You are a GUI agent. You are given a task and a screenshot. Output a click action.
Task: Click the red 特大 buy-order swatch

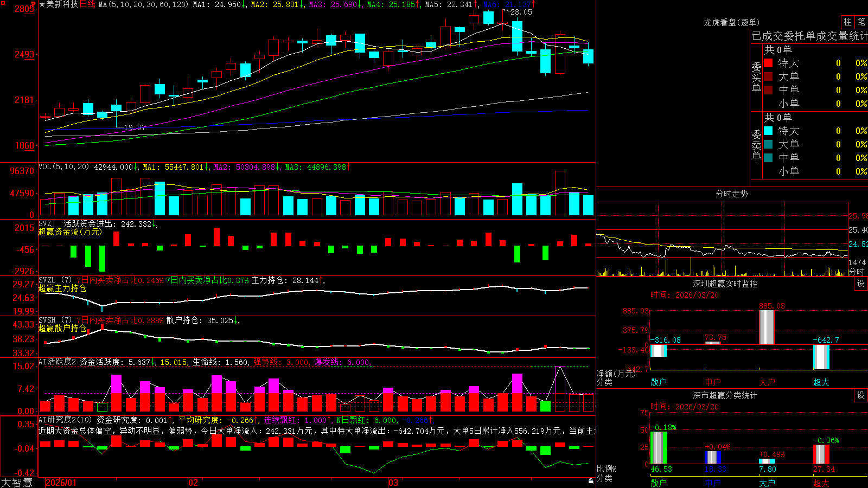point(768,63)
